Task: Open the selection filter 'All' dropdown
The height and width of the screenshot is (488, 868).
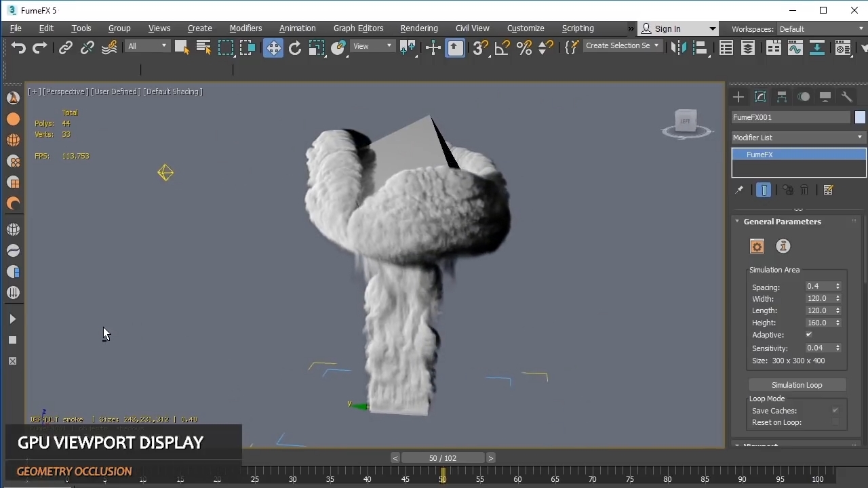Action: (147, 46)
